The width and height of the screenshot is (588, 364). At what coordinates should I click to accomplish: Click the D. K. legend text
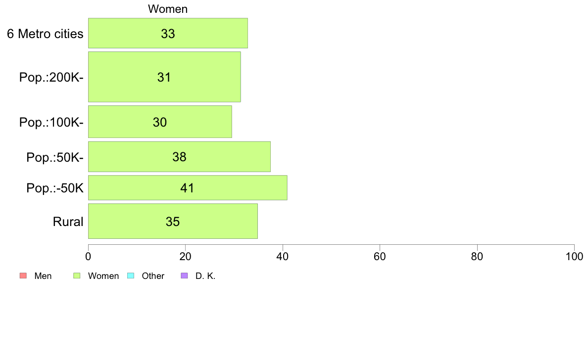(x=205, y=276)
